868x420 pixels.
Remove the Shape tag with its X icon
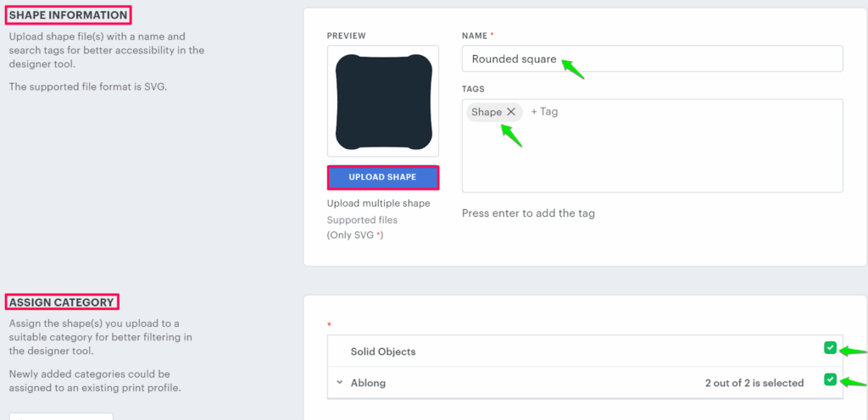pyautogui.click(x=511, y=112)
